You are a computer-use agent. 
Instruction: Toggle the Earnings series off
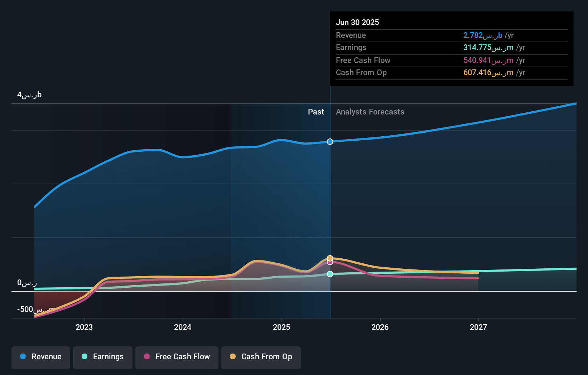click(103, 357)
